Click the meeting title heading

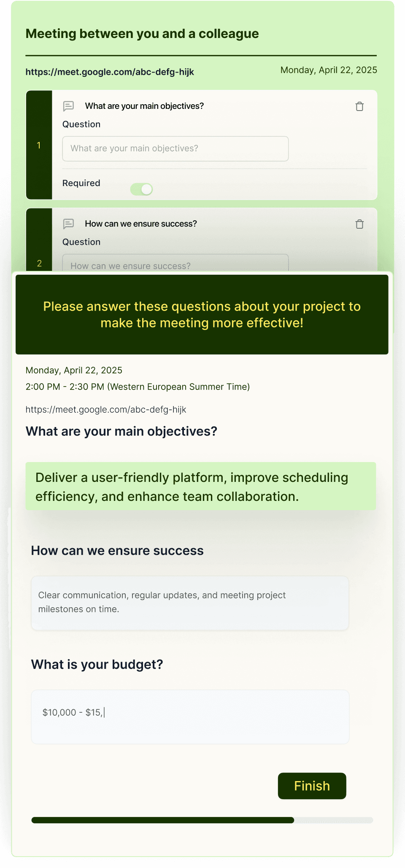point(142,34)
